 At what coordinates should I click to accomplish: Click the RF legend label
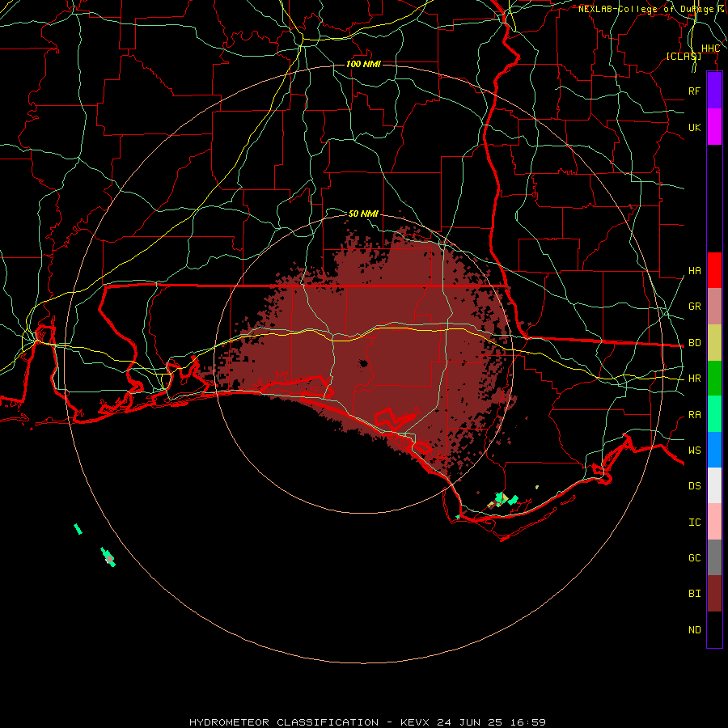[694, 91]
